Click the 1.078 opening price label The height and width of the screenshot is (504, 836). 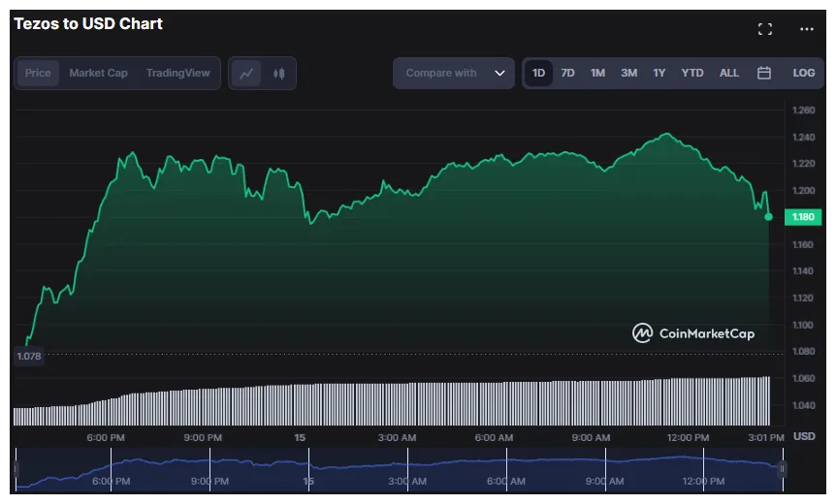(29, 356)
